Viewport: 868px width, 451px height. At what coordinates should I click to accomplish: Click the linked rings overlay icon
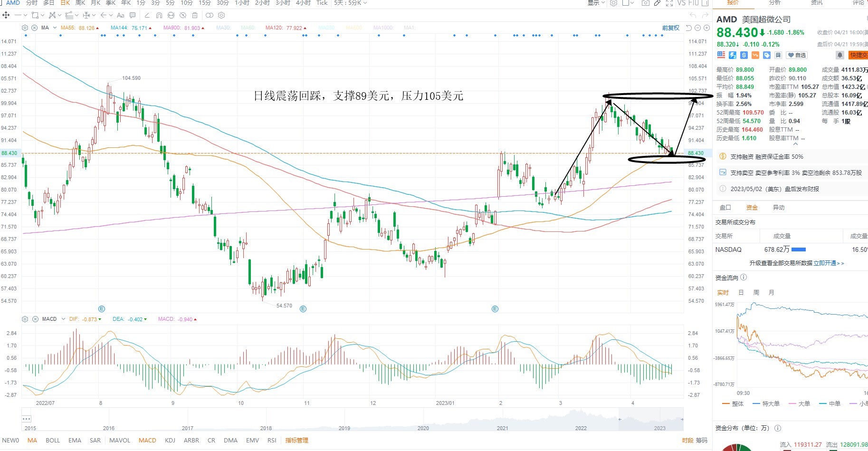[x=210, y=15]
